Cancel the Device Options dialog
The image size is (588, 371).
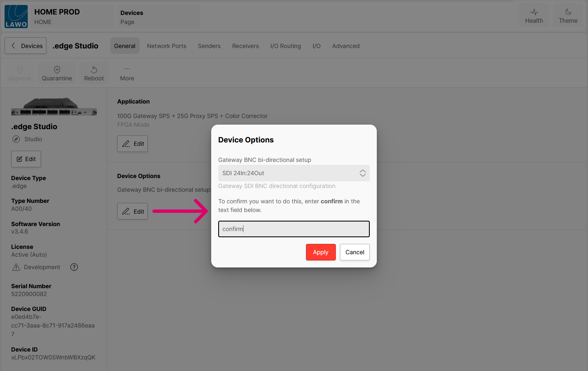coord(354,252)
